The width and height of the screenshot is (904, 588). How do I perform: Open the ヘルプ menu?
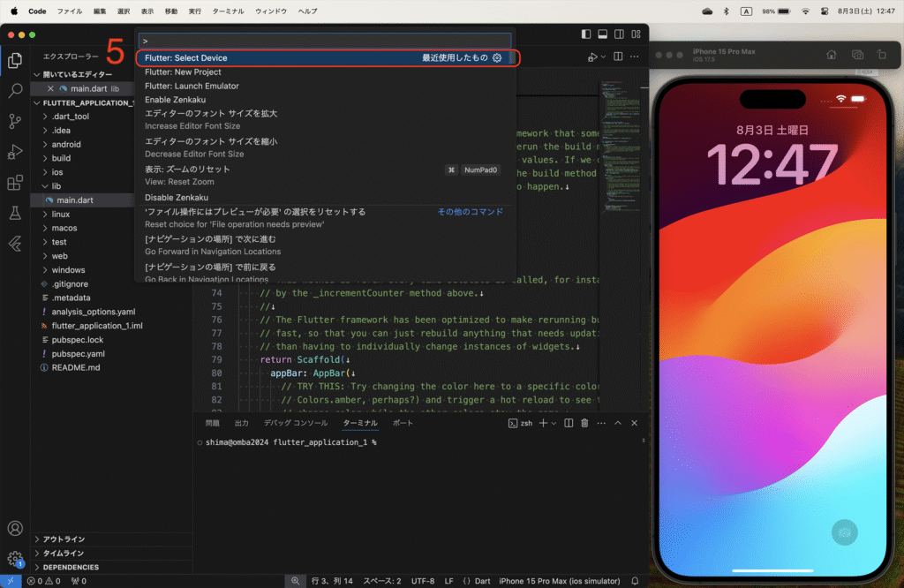(307, 11)
